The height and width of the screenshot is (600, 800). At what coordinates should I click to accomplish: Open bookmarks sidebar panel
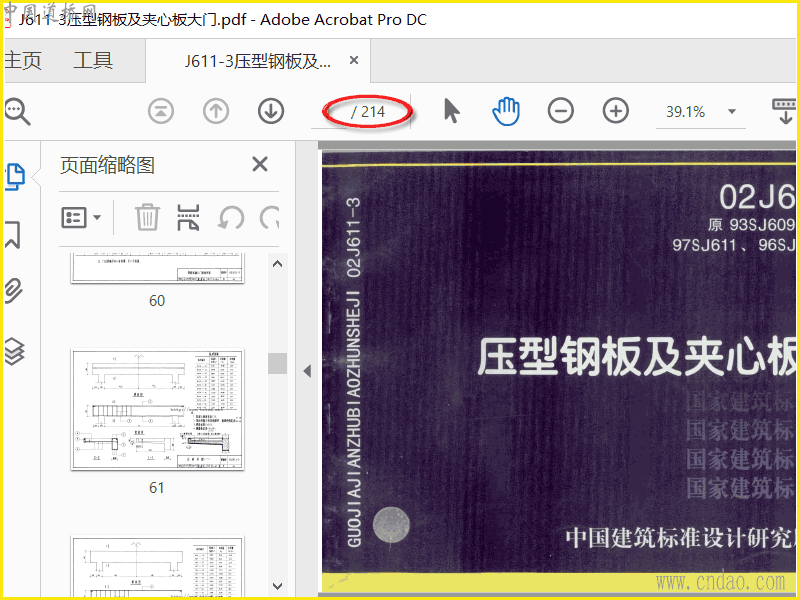[x=13, y=235]
